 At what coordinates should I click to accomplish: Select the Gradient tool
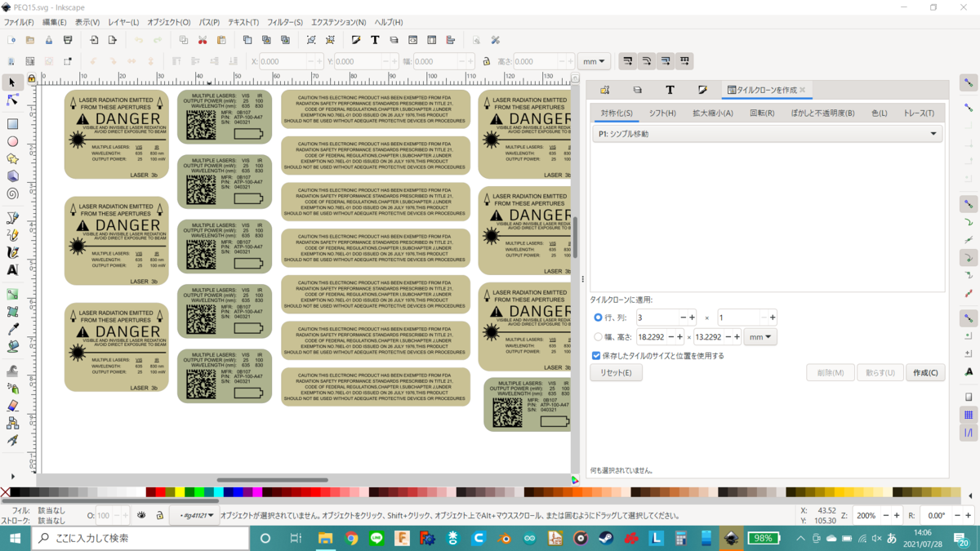(x=12, y=294)
